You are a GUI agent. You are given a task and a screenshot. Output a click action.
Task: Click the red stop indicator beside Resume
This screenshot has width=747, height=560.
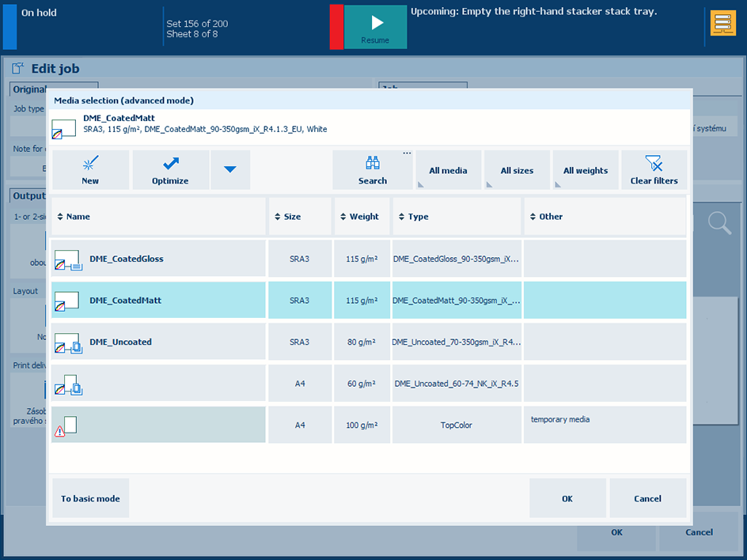click(336, 27)
